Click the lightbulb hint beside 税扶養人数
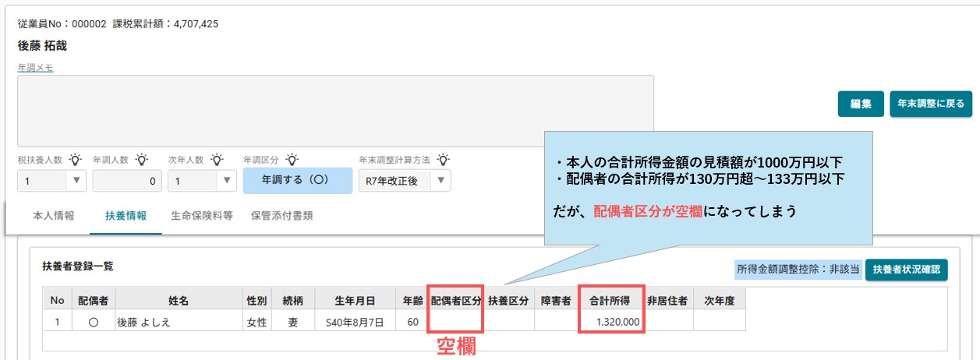The width and height of the screenshot is (980, 360). coord(75,160)
